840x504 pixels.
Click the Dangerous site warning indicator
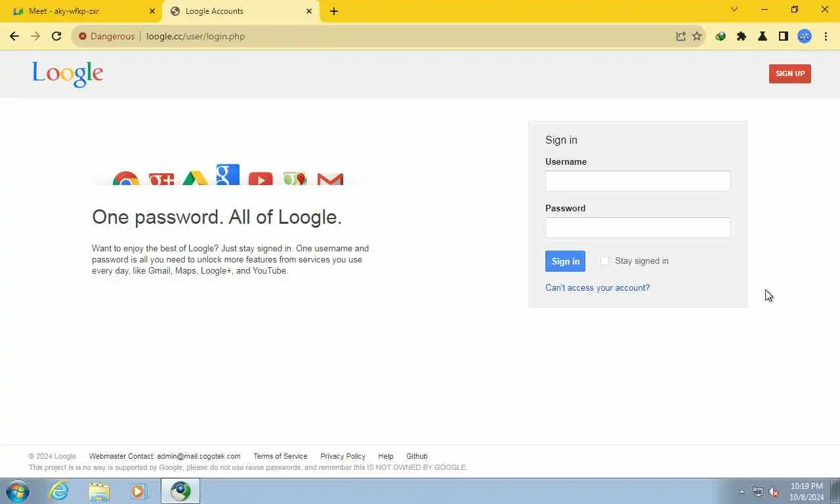(106, 37)
